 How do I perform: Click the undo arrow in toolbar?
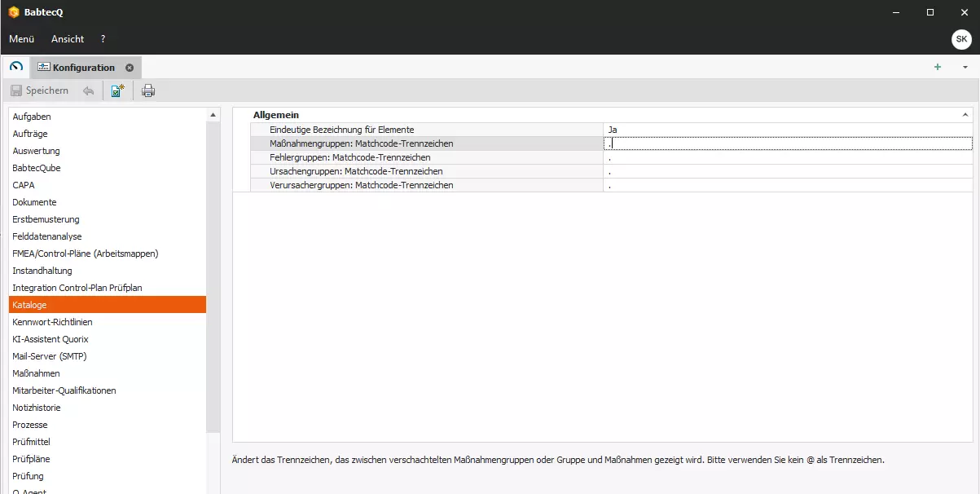[x=88, y=90]
